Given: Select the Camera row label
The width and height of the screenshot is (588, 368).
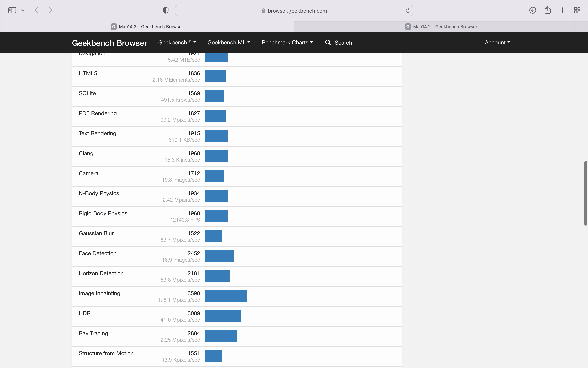Looking at the screenshot, I should tap(89, 173).
